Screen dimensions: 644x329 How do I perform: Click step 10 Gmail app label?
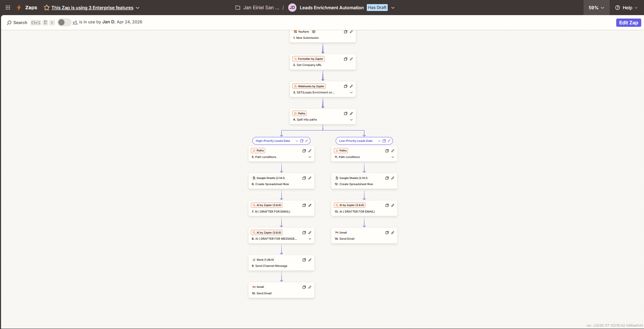tap(258, 287)
